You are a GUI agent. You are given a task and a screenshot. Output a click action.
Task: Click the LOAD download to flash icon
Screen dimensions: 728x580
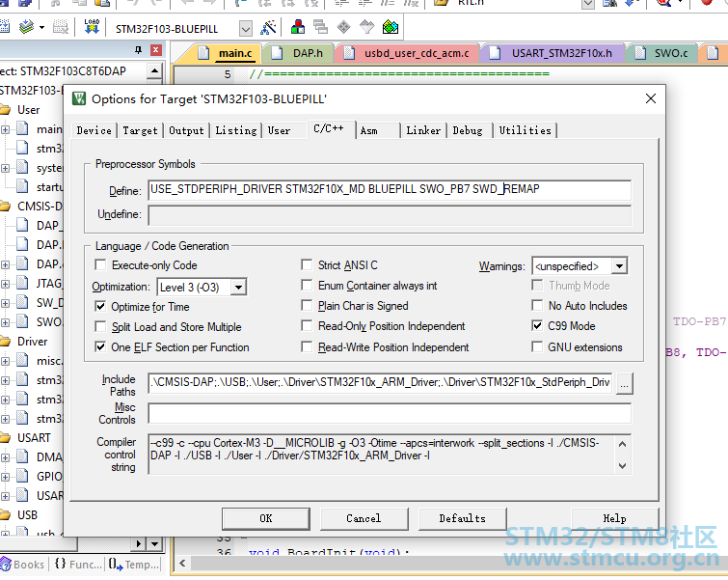pos(92,27)
